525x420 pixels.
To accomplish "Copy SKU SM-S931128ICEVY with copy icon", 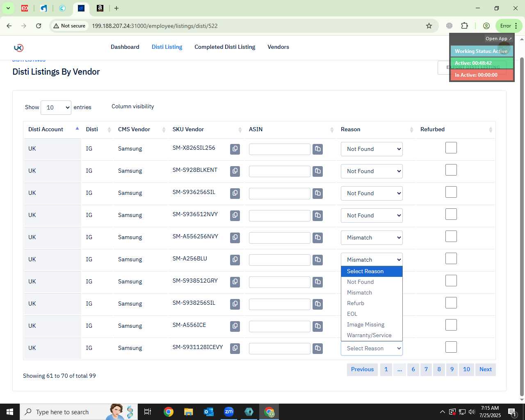I will pos(235,348).
